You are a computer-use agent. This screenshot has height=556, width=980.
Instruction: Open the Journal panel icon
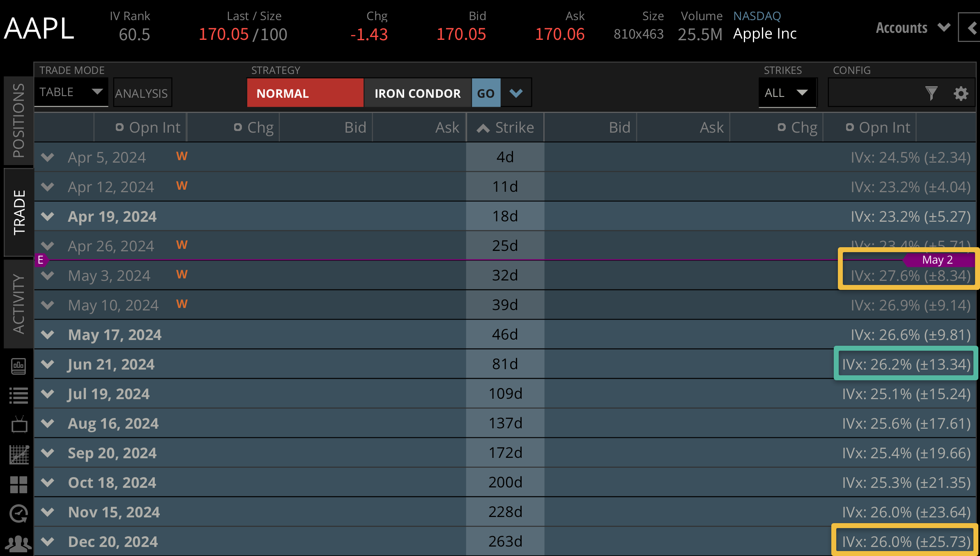point(18,365)
